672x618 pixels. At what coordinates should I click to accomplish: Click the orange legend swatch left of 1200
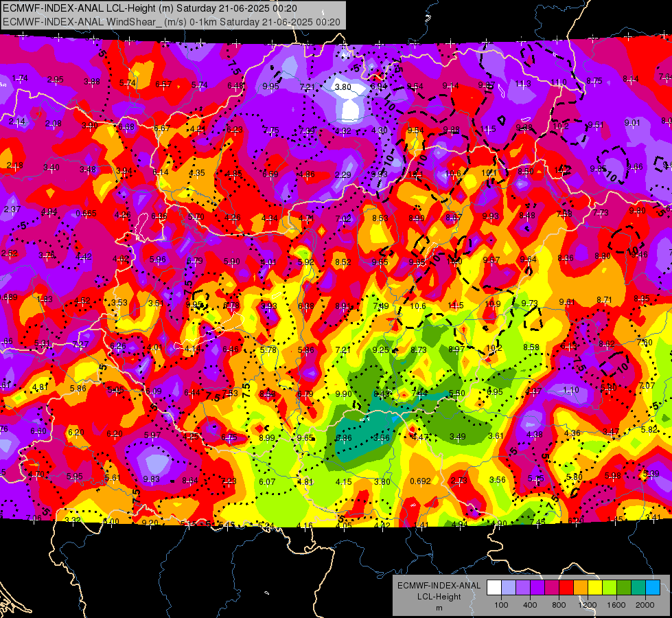click(581, 588)
